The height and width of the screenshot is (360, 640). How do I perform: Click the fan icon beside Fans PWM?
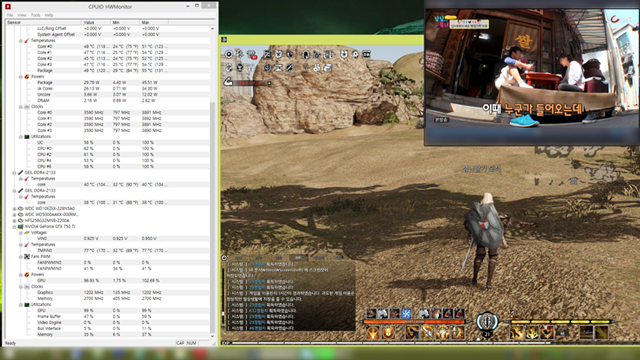(27, 257)
